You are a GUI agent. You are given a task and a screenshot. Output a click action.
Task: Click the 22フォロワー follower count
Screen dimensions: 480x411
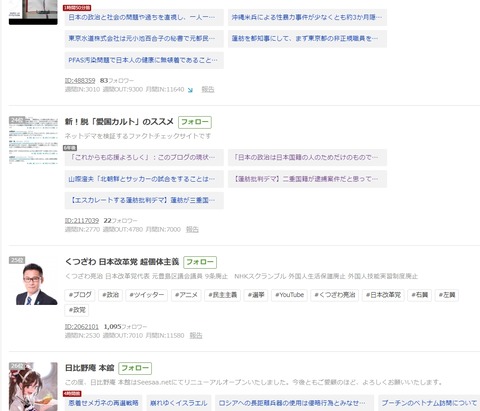click(120, 221)
